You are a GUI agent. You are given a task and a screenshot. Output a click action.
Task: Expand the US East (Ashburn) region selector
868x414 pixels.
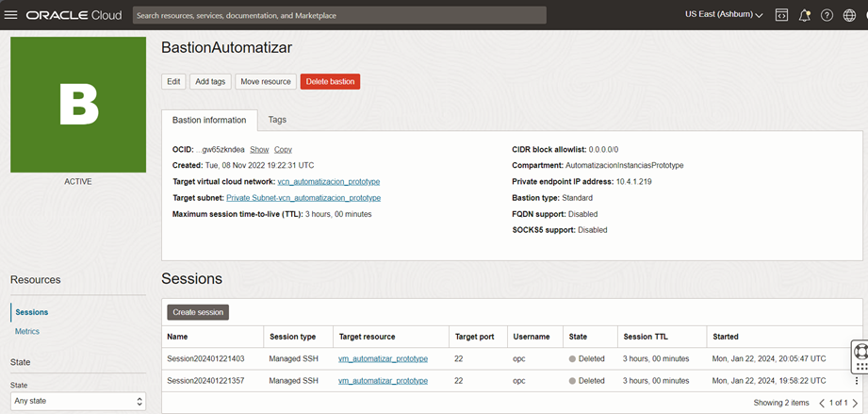tap(724, 15)
